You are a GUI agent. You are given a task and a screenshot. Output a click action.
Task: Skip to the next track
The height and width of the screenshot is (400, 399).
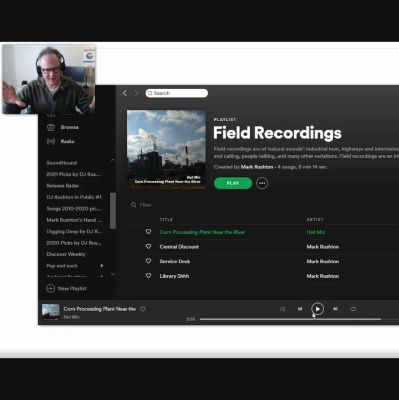(x=335, y=309)
